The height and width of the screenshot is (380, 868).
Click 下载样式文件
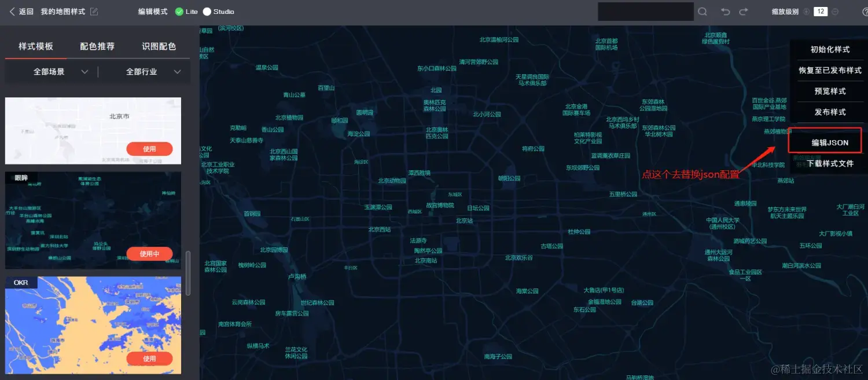pyautogui.click(x=830, y=164)
